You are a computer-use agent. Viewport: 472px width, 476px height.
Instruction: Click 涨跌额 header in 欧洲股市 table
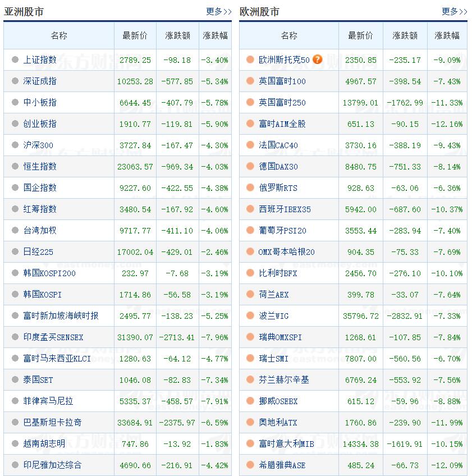pos(405,35)
